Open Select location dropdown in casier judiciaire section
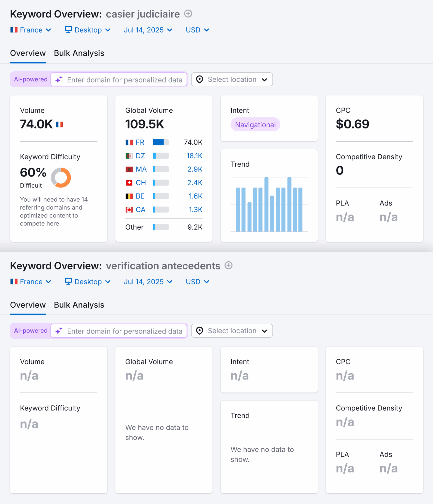The height and width of the screenshot is (504, 433). pyautogui.click(x=232, y=79)
